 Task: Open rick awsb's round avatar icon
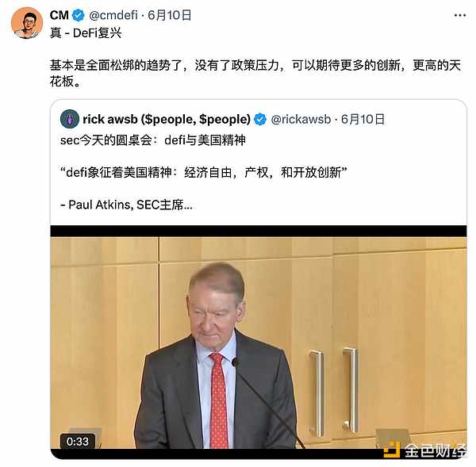[70, 119]
